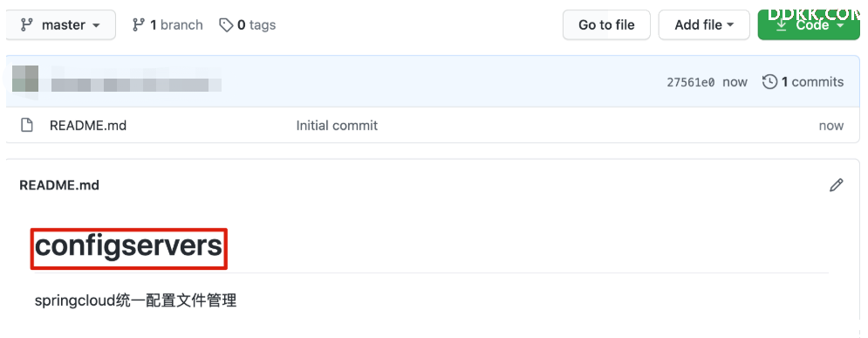Click the blurred committer avatar
This screenshot has height=338, width=868.
click(25, 79)
